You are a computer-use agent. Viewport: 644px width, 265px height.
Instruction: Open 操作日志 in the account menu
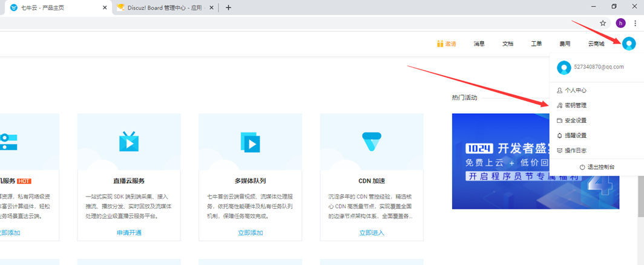pyautogui.click(x=597, y=151)
